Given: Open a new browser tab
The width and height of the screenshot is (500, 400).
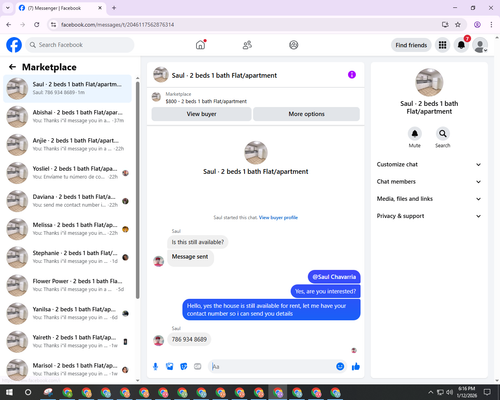Looking at the screenshot, I should pos(114,8).
